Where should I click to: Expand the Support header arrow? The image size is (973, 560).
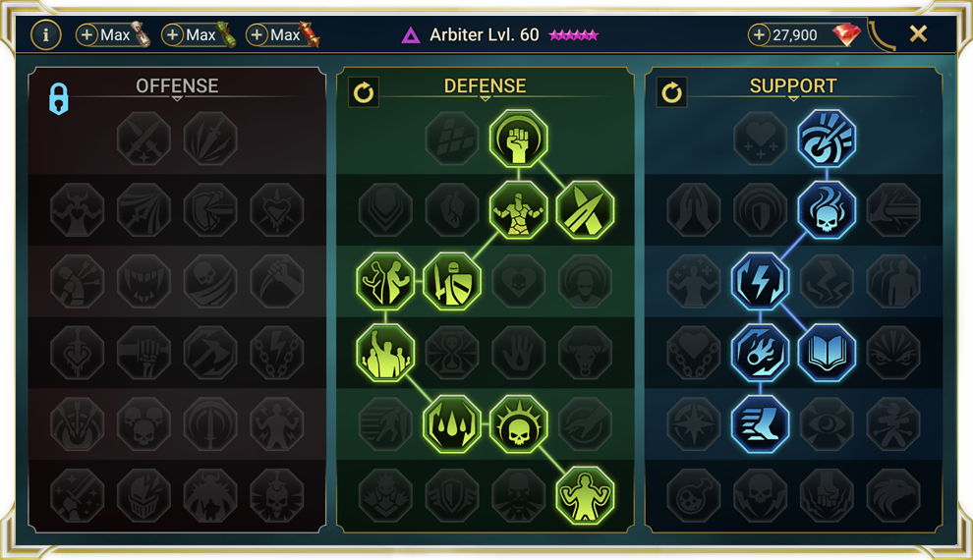point(793,98)
